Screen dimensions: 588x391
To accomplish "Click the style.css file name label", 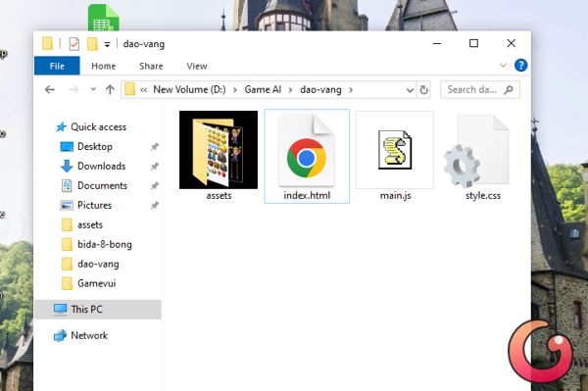I will [x=483, y=196].
